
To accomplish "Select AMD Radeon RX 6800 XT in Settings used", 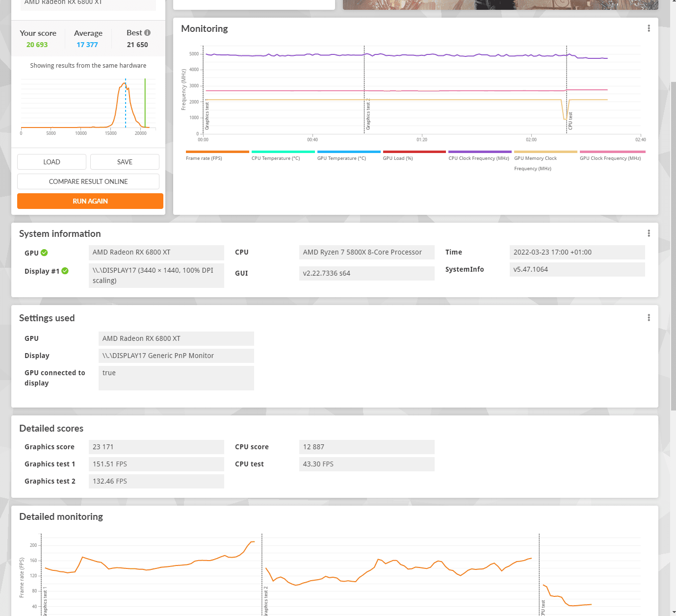I will 177,338.
